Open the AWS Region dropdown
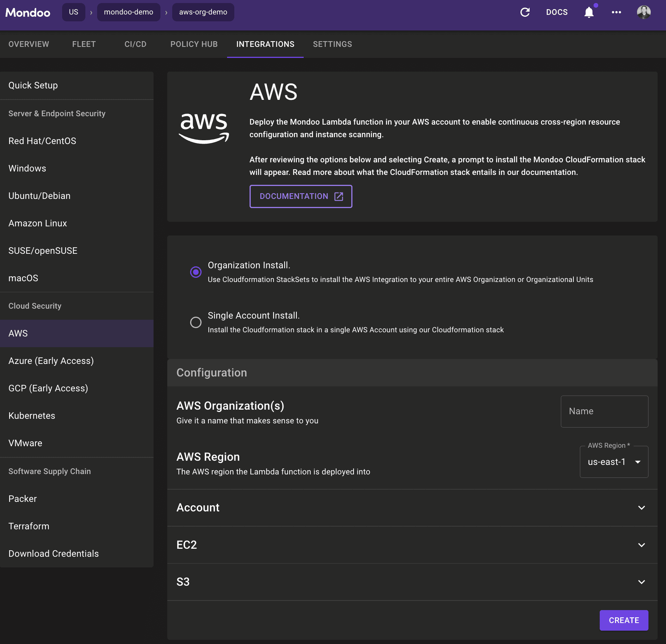The image size is (666, 644). [x=613, y=462]
